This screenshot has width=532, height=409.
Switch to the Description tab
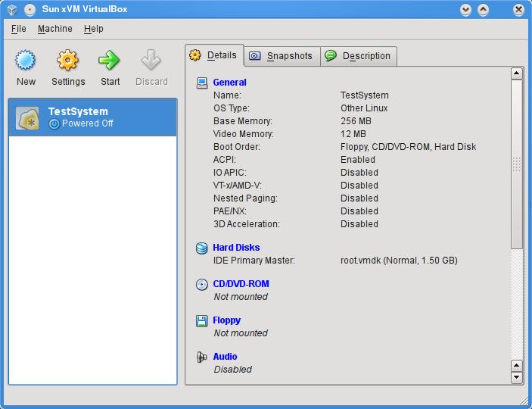359,56
